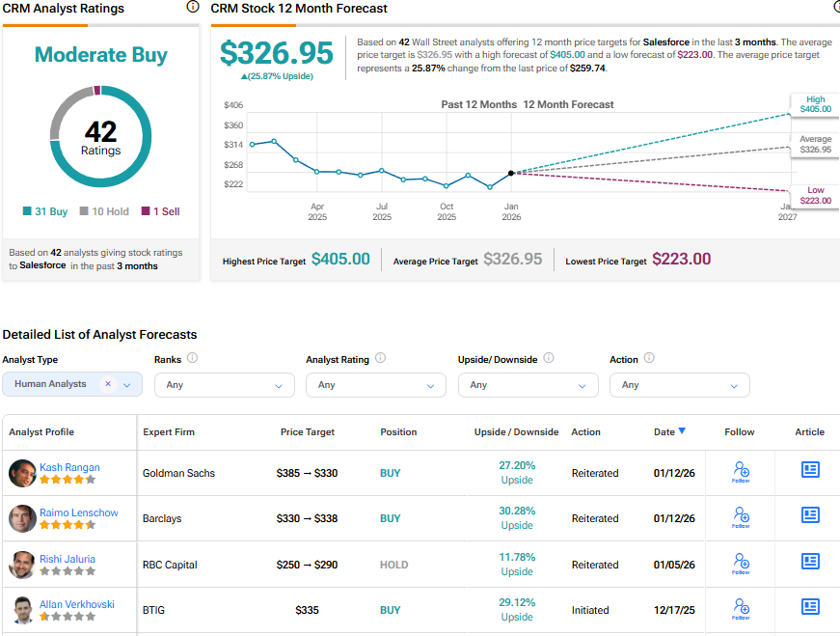Click info icon beside CRM Analyst Ratings
Screen dimensions: 840x636
[x=193, y=8]
